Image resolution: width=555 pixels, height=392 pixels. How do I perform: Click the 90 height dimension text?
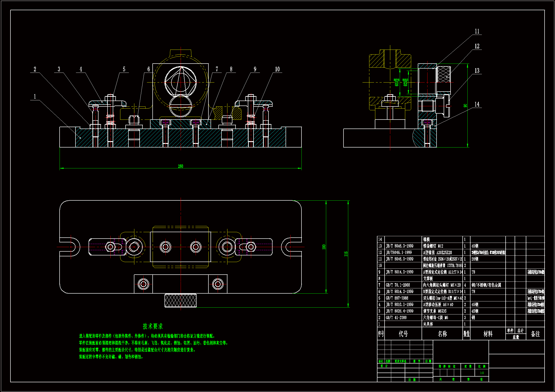coord(465,106)
